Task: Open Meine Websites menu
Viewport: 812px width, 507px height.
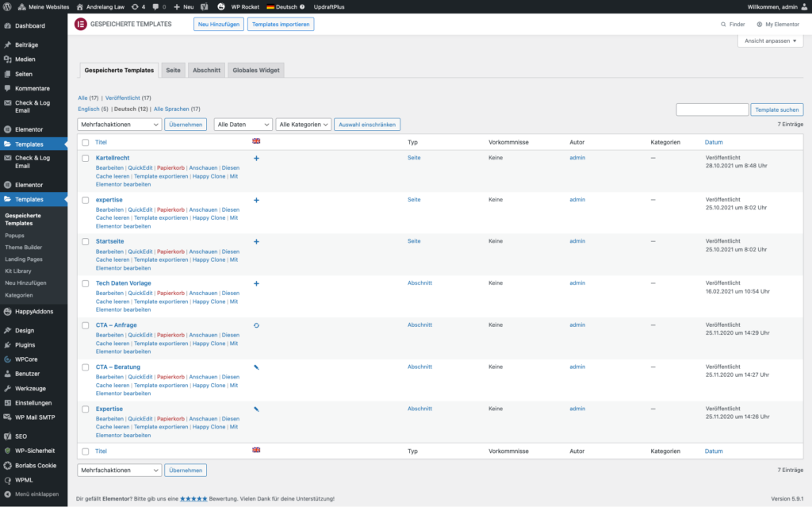Action: pos(44,6)
